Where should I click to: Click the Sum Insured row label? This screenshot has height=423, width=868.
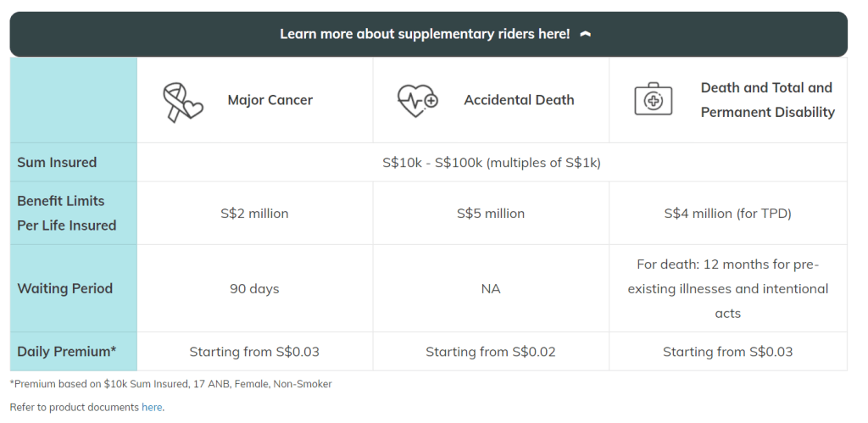[x=57, y=162]
